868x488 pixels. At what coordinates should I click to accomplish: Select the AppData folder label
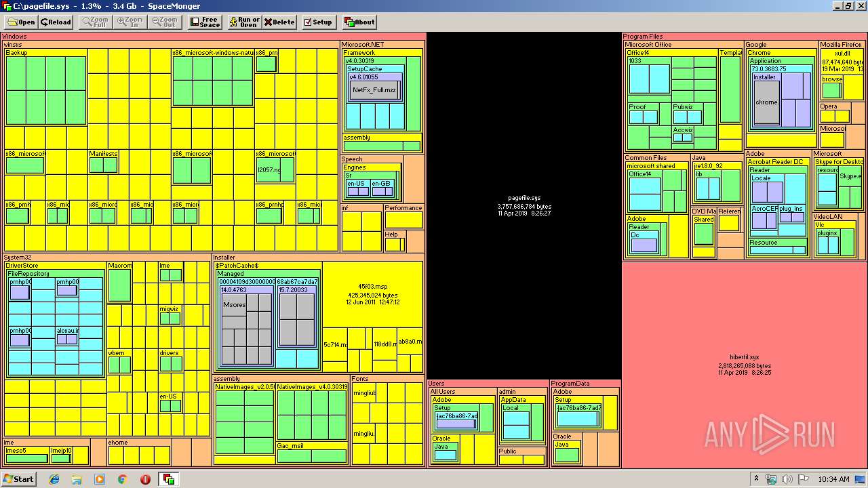tap(513, 400)
